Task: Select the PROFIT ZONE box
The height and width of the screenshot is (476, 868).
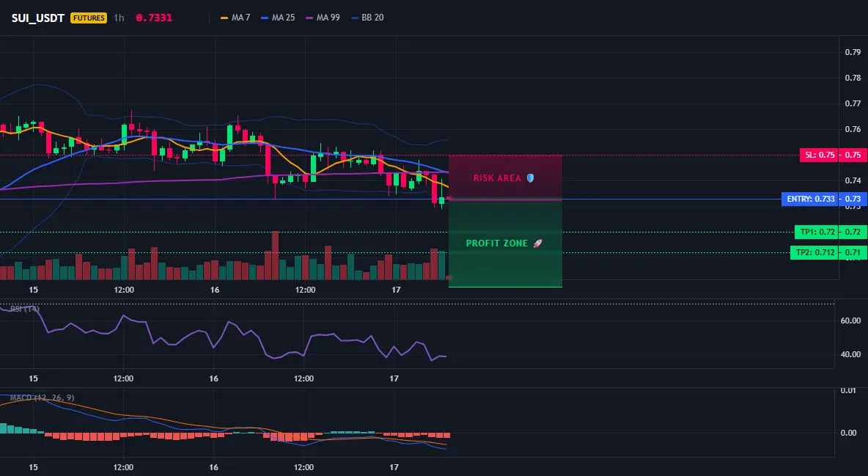Action: pos(505,244)
